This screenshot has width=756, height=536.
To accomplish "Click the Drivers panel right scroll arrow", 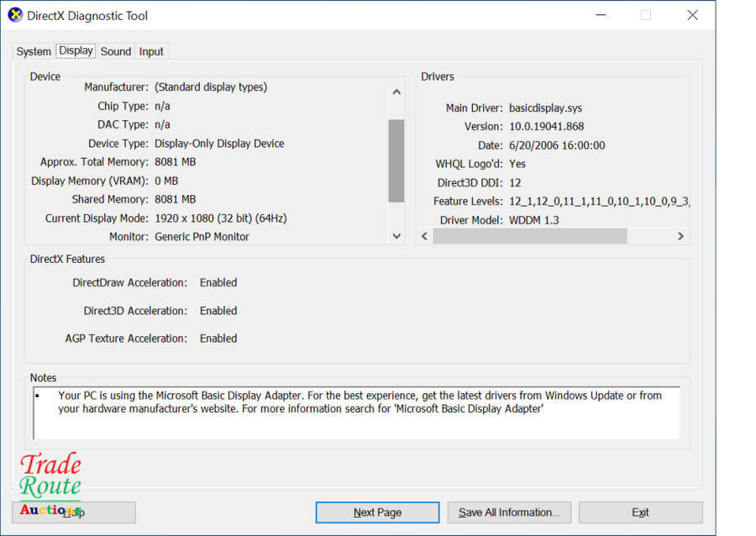I will click(680, 236).
